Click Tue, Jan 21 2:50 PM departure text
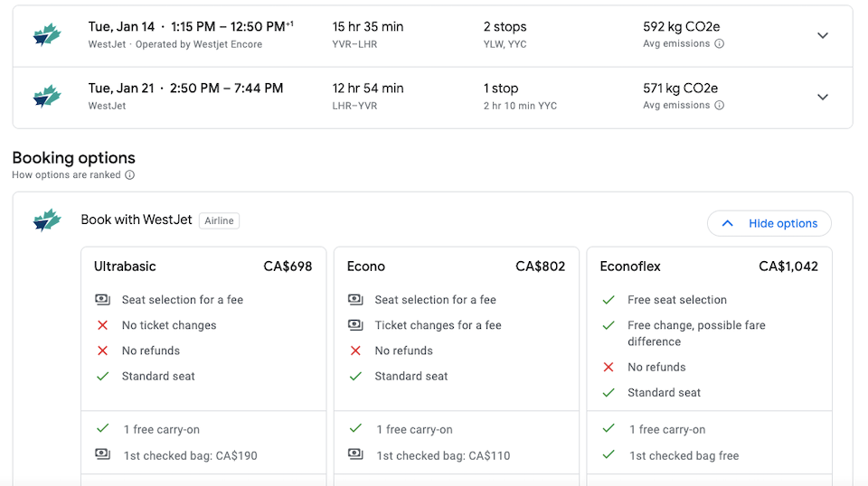 pos(185,88)
